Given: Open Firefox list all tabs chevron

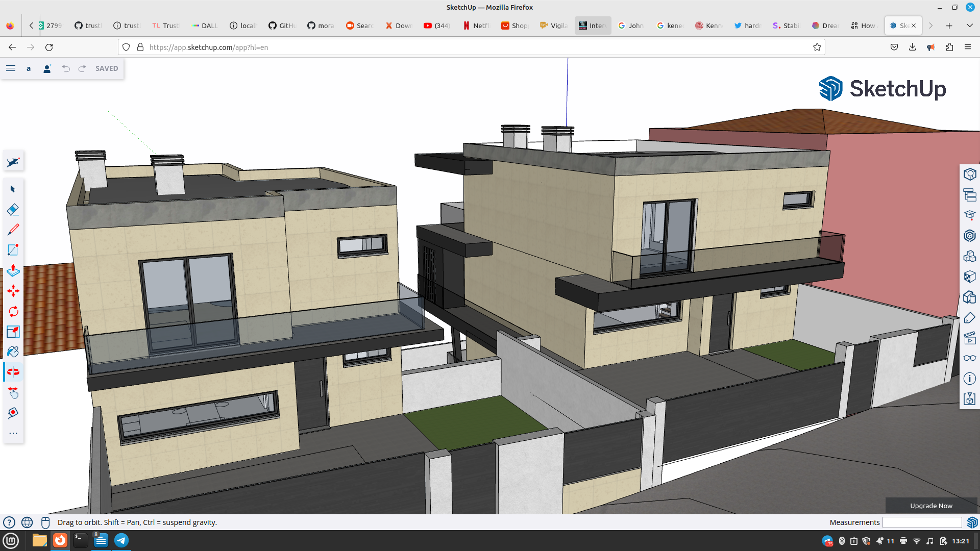Looking at the screenshot, I should click(969, 26).
